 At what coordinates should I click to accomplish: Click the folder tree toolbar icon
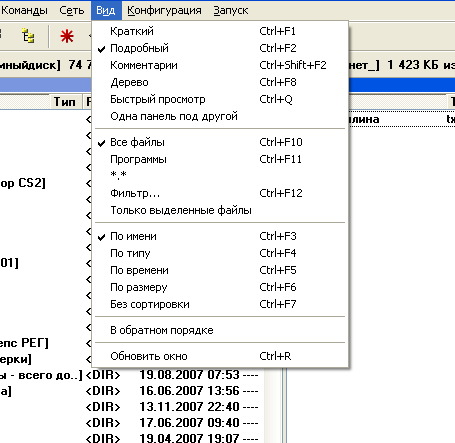tap(28, 36)
